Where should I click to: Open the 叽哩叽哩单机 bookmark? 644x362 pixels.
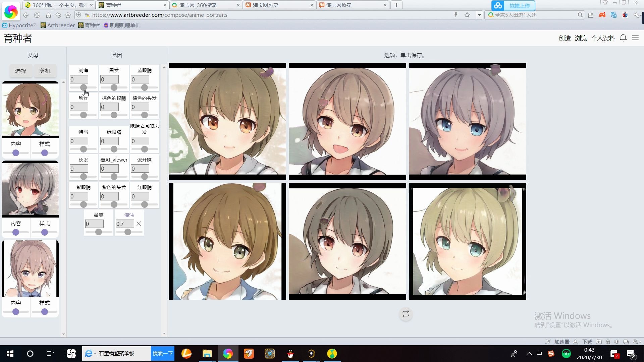click(x=122, y=25)
